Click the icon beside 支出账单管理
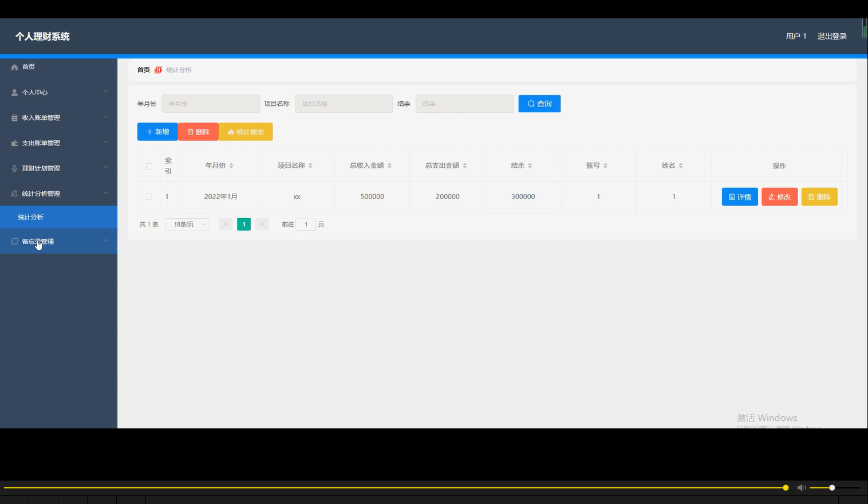The width and height of the screenshot is (868, 504). pos(14,143)
